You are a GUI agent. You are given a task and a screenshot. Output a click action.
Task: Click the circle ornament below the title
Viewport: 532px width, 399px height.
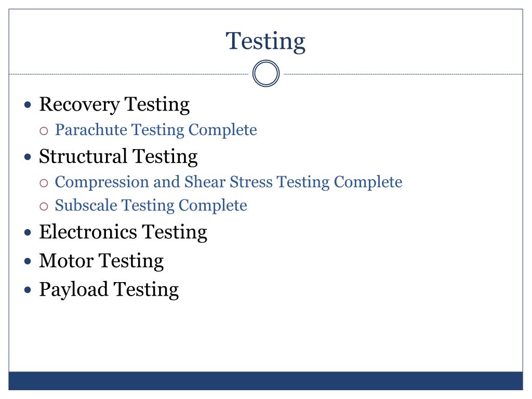point(266,74)
